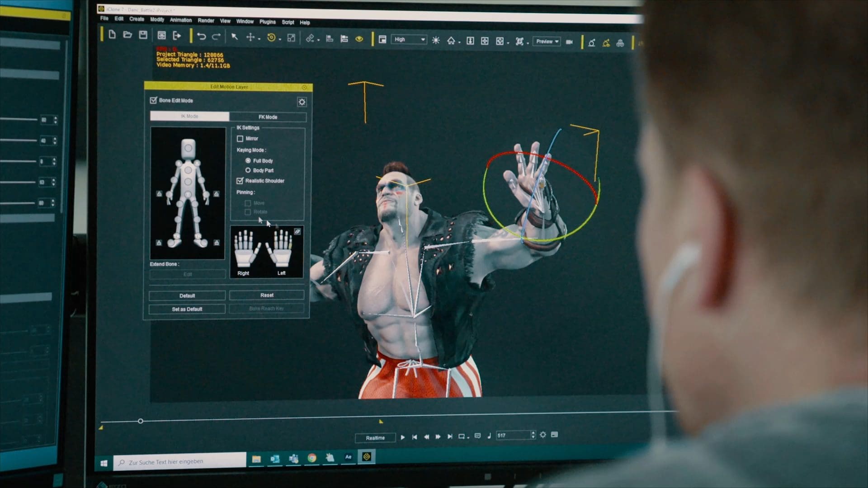Viewport: 868px width, 488px height.
Task: Open Chrome from the taskbar
Action: [x=312, y=458]
